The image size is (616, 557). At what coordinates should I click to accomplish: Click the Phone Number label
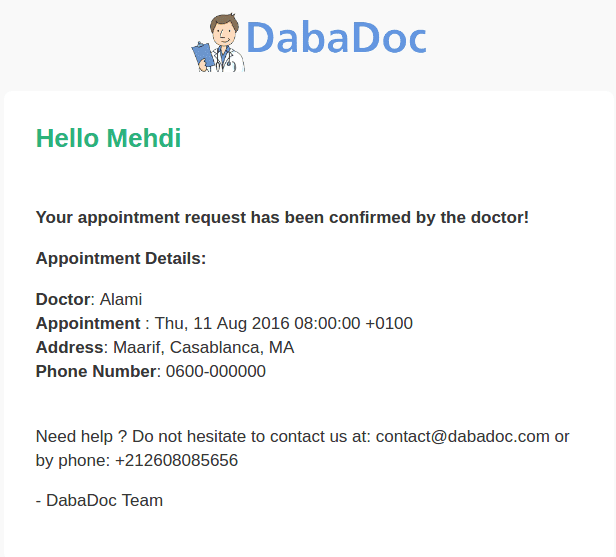point(96,371)
